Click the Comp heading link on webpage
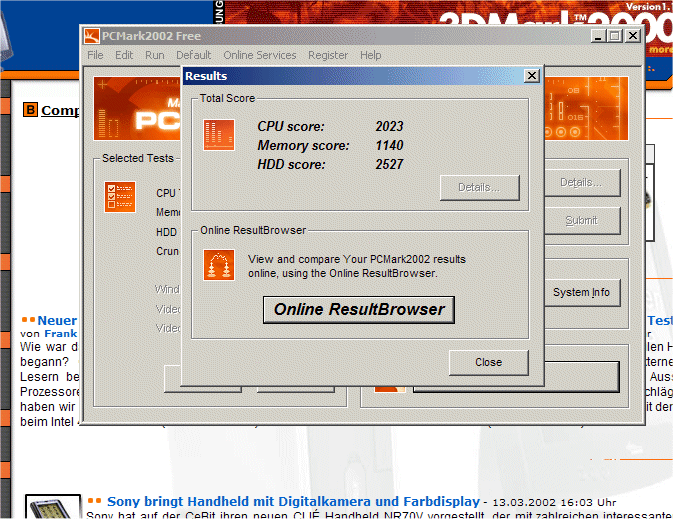 click(x=60, y=110)
